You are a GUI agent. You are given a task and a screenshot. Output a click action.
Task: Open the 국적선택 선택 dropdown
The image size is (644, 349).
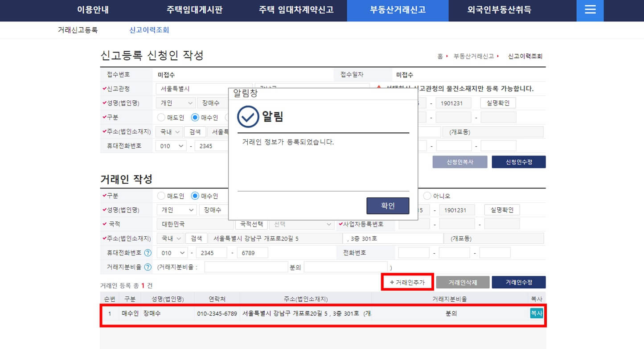click(302, 224)
